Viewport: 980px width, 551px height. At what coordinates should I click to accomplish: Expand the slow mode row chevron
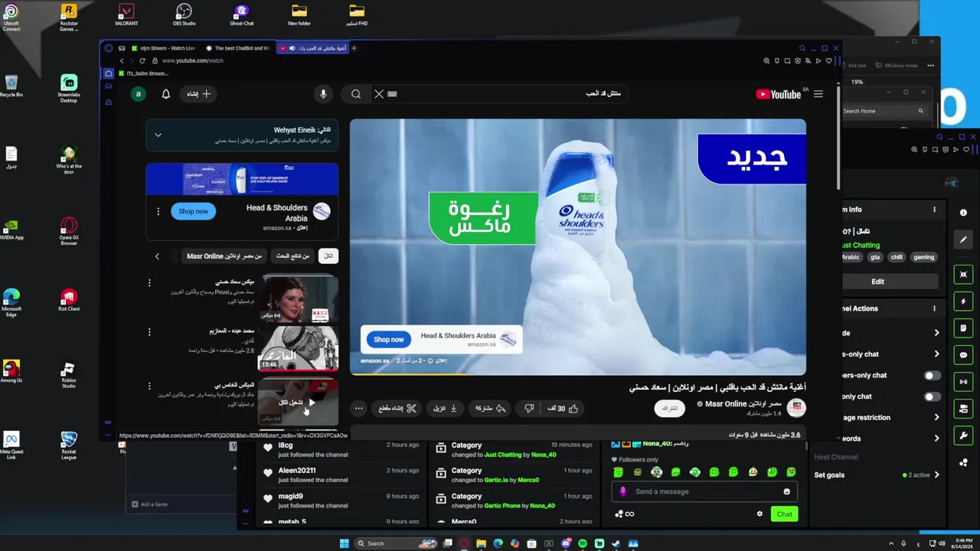click(936, 333)
